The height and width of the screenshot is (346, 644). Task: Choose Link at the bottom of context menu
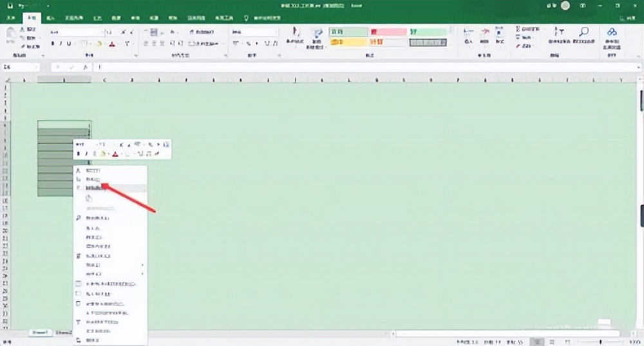(x=110, y=340)
